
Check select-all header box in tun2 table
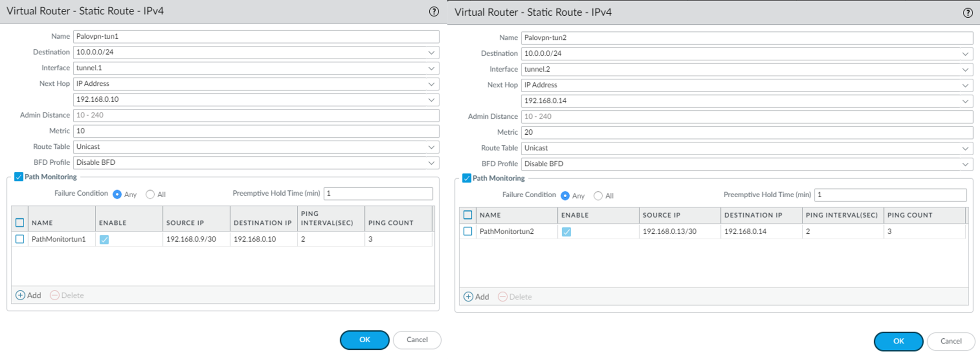[x=468, y=215]
